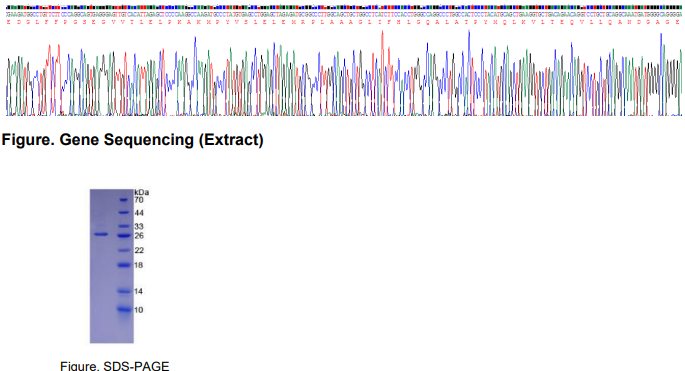Click the 26 kDa marker label

(139, 236)
